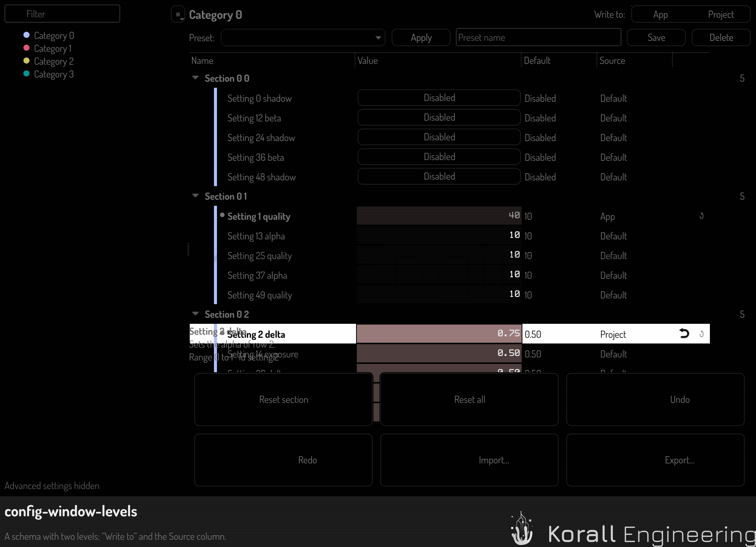Click the Value column header
The image size is (756, 547).
click(x=438, y=61)
